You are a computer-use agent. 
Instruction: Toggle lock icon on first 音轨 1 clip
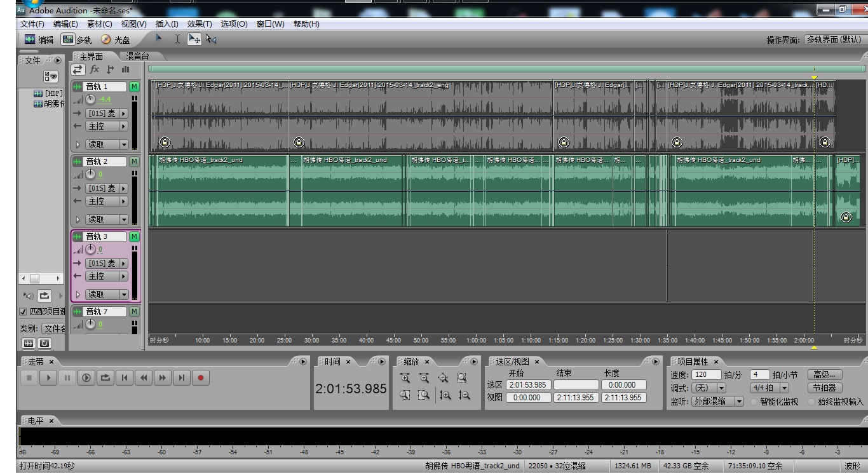point(165,142)
